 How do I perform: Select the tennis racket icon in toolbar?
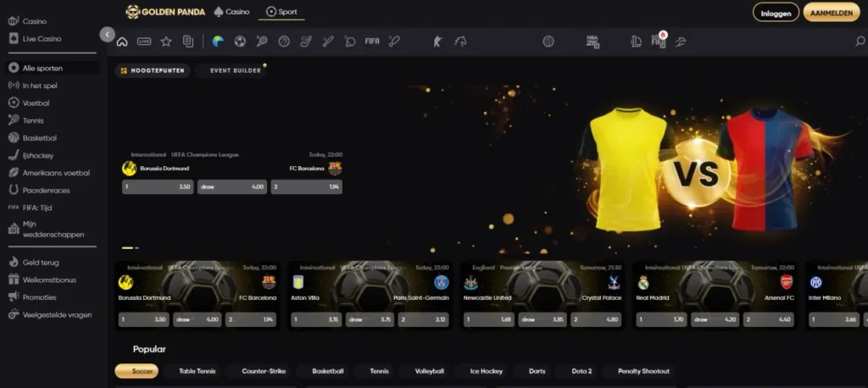(x=262, y=41)
